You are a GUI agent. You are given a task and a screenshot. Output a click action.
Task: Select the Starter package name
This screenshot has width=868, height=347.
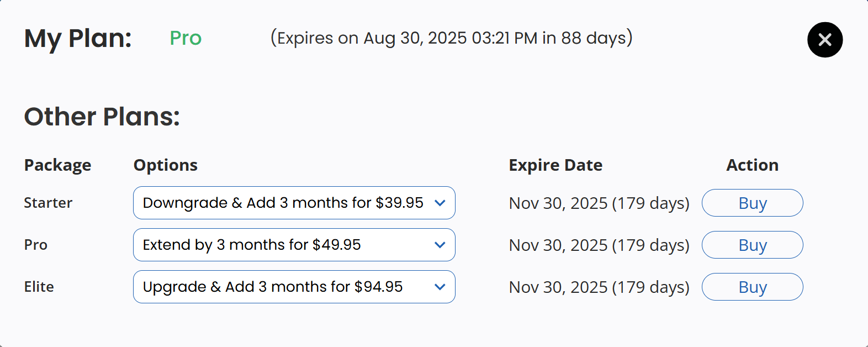pyautogui.click(x=48, y=203)
